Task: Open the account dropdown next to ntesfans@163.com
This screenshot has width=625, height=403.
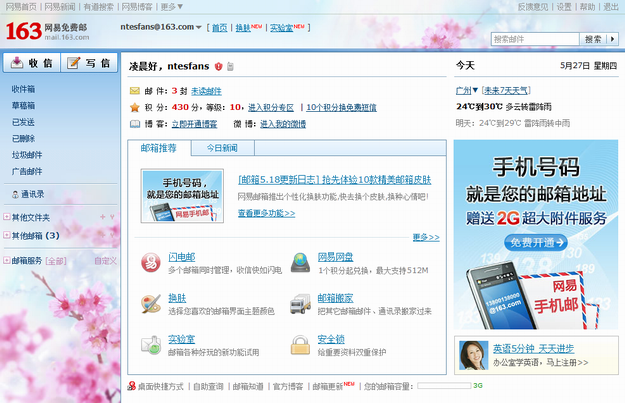Action: (199, 28)
